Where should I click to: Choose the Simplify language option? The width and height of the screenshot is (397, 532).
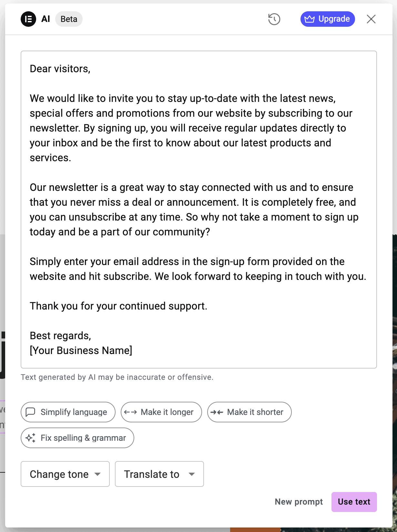click(68, 412)
